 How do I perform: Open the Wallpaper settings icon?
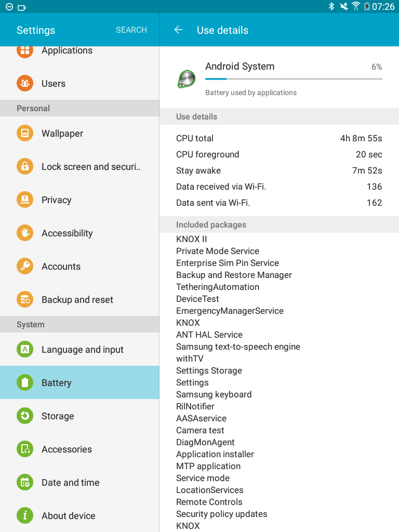coord(25,133)
